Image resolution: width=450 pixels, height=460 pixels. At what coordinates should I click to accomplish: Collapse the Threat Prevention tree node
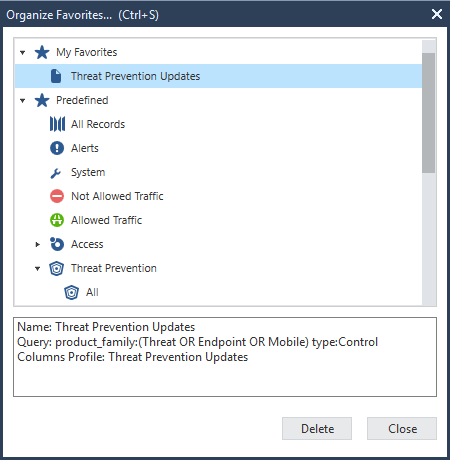click(38, 269)
